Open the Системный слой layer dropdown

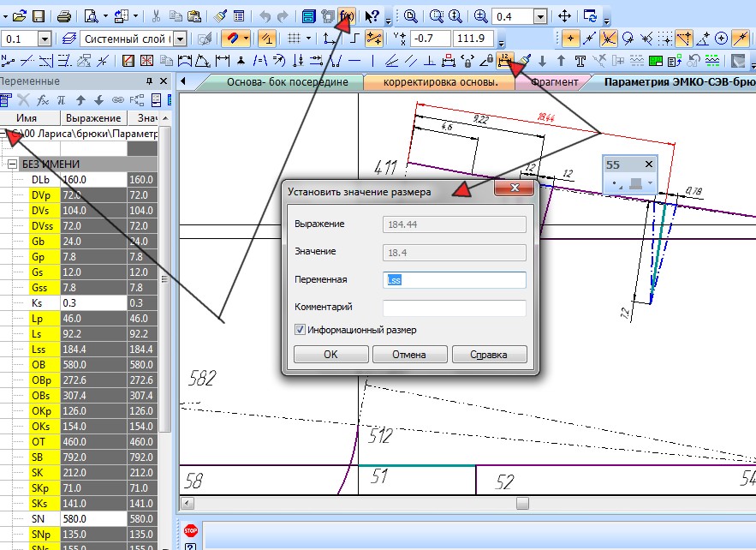click(181, 39)
